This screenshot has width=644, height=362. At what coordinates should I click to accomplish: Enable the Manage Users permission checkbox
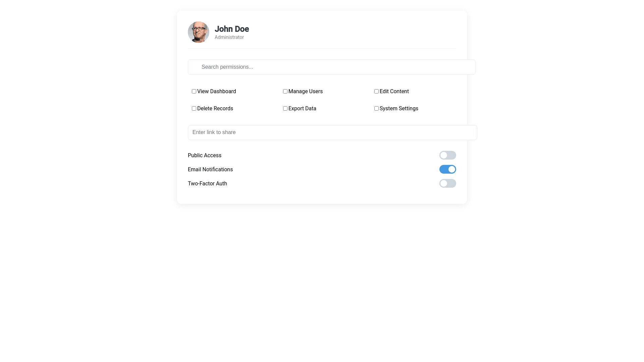click(285, 91)
